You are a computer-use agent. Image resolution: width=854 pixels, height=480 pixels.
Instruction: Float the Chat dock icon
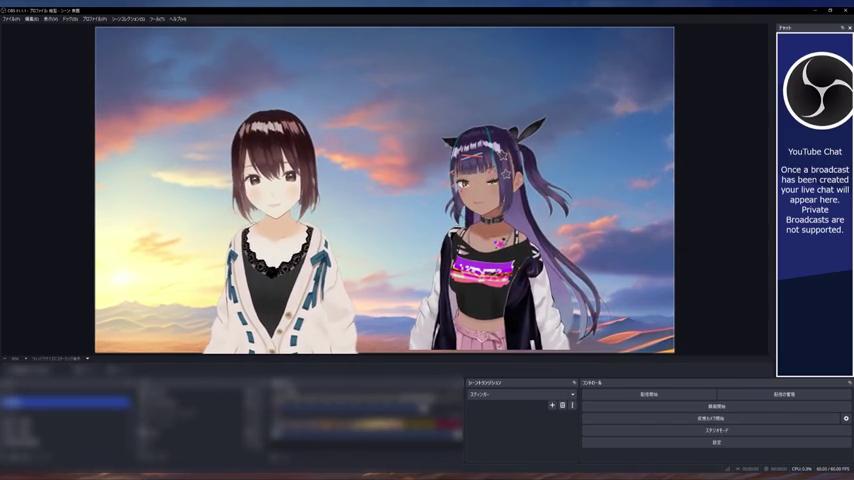[842, 27]
